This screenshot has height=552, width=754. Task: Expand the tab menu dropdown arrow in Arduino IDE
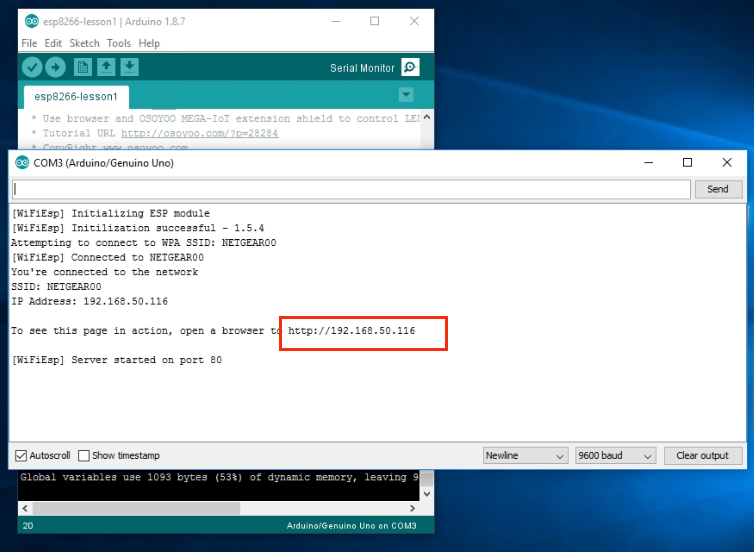pos(406,95)
